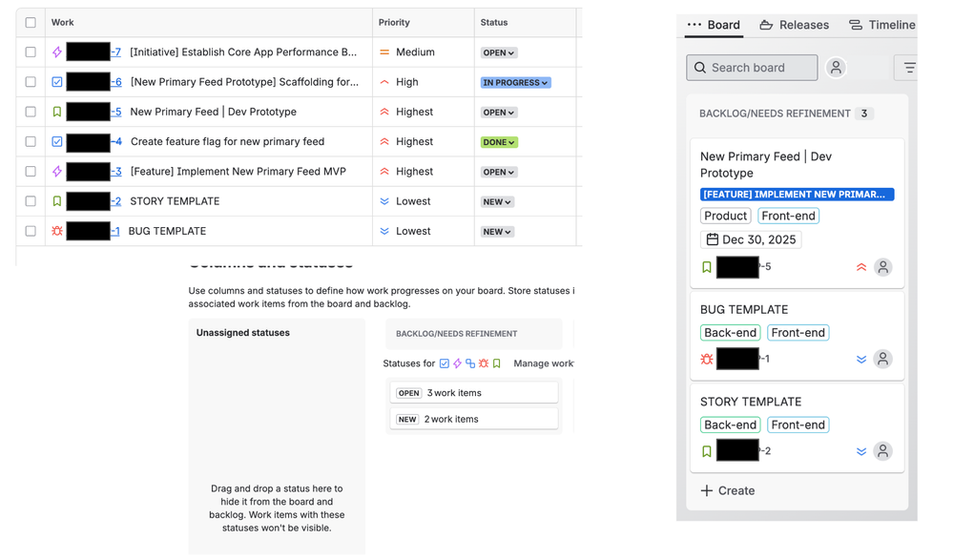Click the purple initiative icon on the first work item
Screen dimensions: 953x560
[57, 52]
